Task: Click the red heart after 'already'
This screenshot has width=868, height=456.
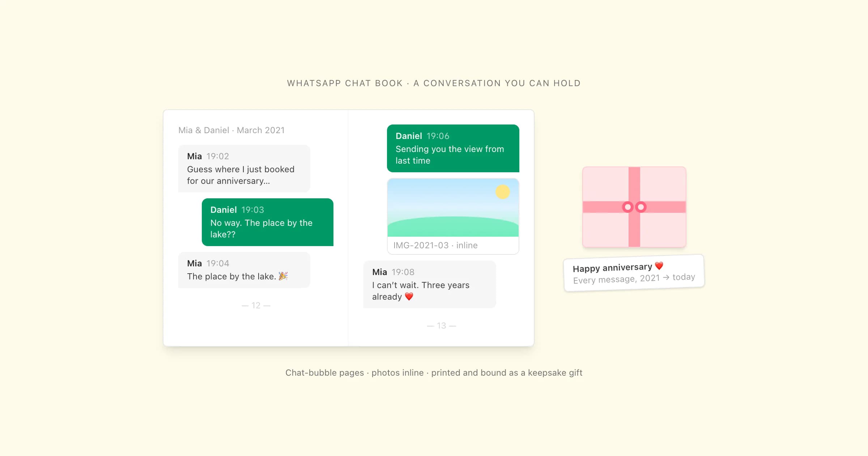Action: coord(409,296)
